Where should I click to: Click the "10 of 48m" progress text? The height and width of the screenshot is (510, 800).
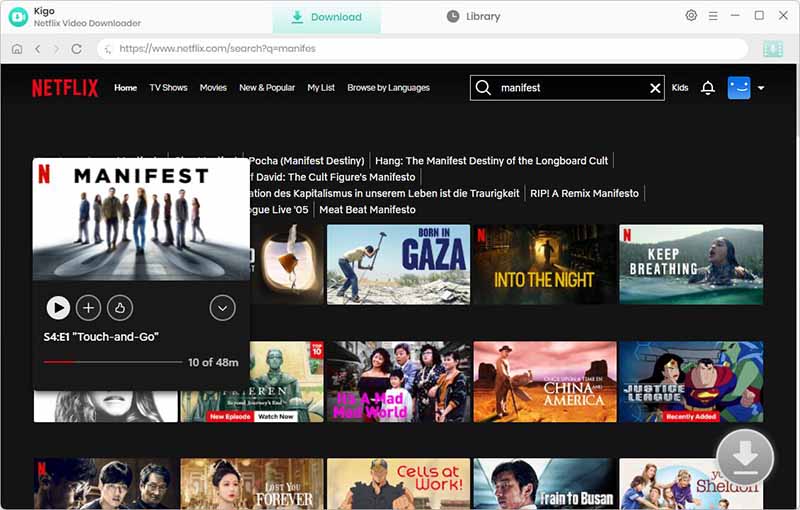click(x=213, y=362)
